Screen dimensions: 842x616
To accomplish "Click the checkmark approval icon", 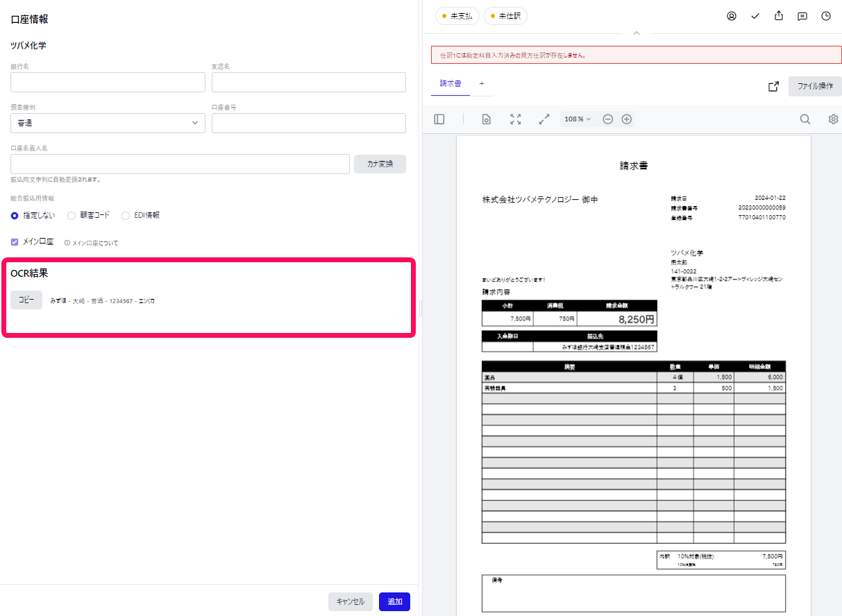I will coord(755,16).
